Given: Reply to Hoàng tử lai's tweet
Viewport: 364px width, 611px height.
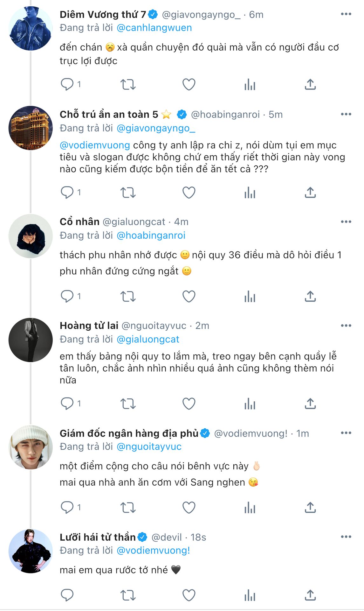Looking at the screenshot, I should [x=67, y=404].
